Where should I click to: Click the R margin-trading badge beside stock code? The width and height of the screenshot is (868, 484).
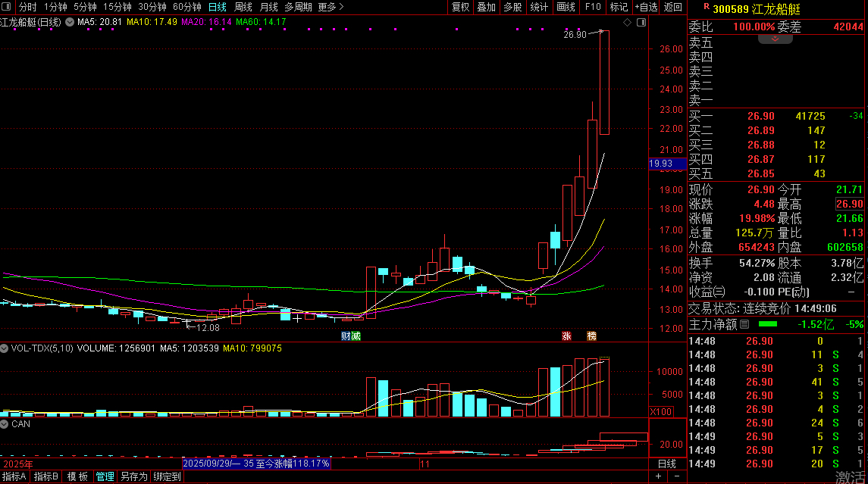(707, 7)
